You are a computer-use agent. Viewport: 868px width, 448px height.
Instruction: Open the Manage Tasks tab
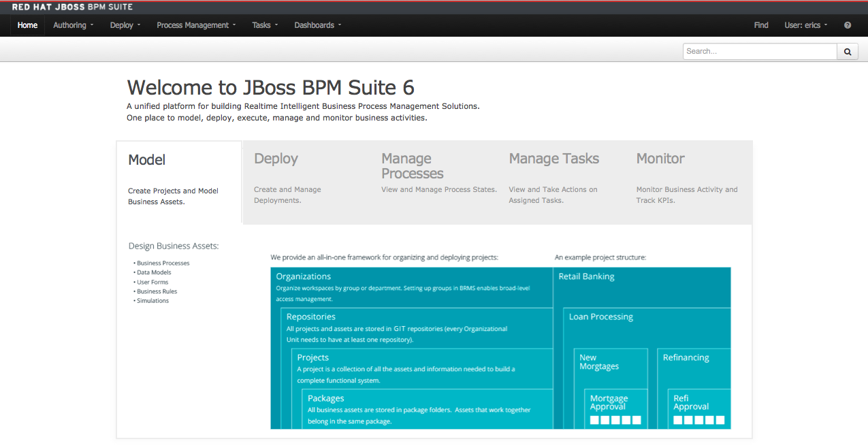click(x=553, y=159)
